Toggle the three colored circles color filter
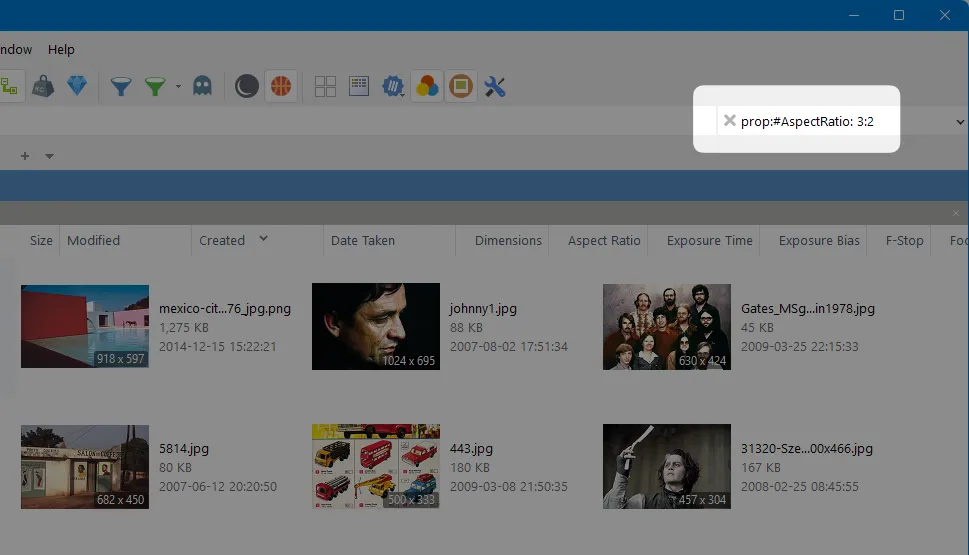 (427, 87)
